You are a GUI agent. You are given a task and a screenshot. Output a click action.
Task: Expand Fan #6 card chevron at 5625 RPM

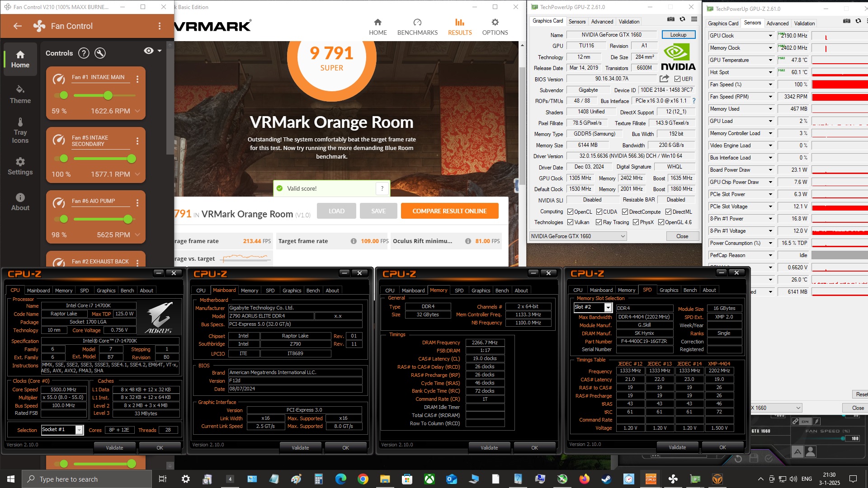137,235
